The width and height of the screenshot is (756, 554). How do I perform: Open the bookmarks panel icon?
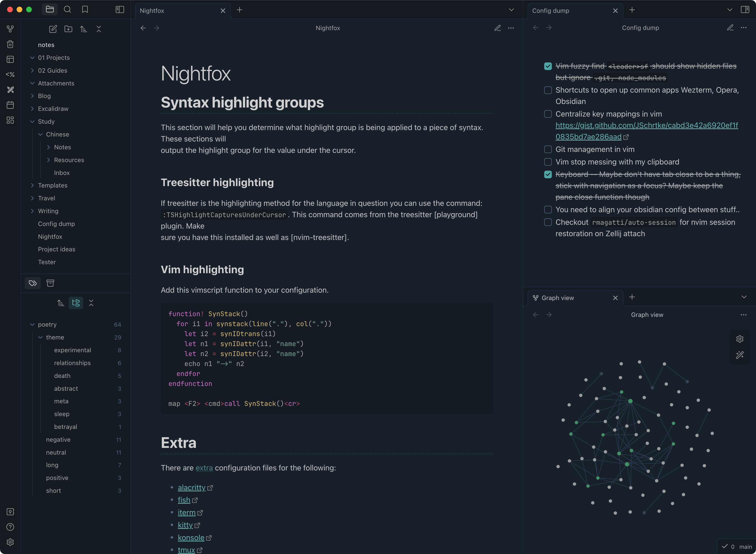[x=85, y=9]
